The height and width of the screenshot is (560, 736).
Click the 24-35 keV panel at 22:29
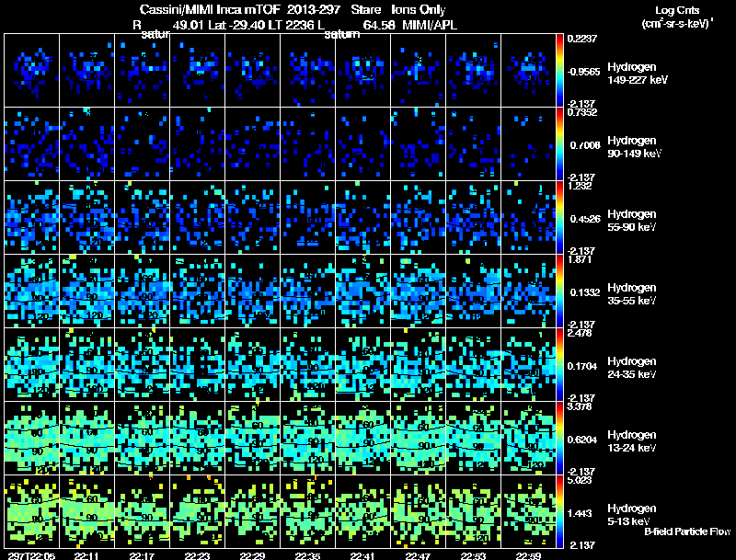[253, 364]
